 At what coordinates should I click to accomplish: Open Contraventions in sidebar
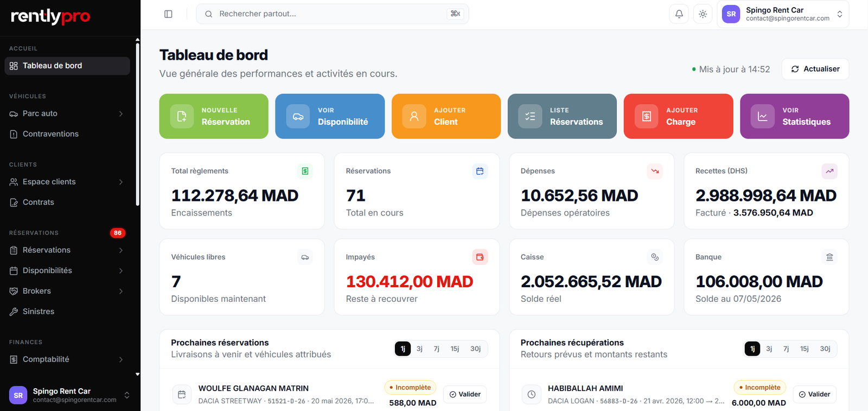pos(67,134)
